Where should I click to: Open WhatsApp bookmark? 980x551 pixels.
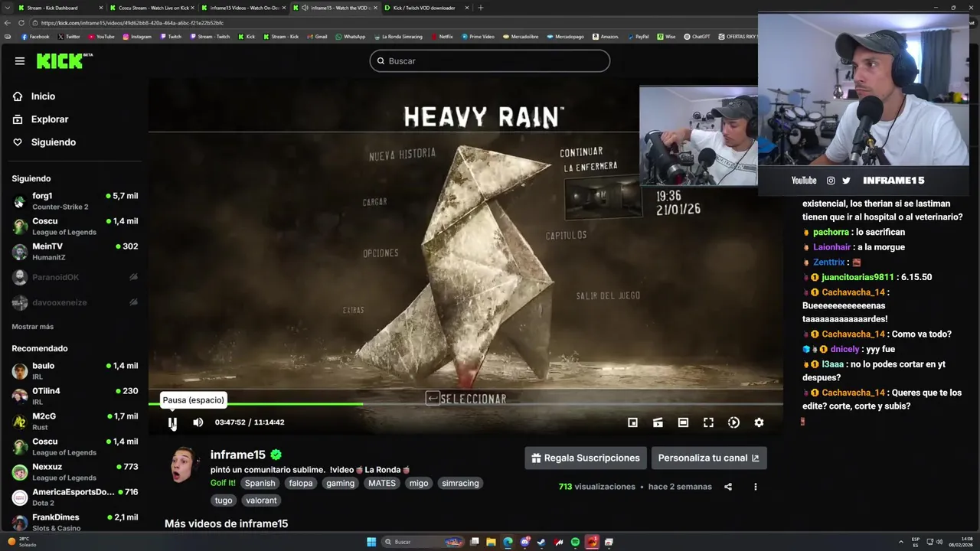pyautogui.click(x=351, y=37)
